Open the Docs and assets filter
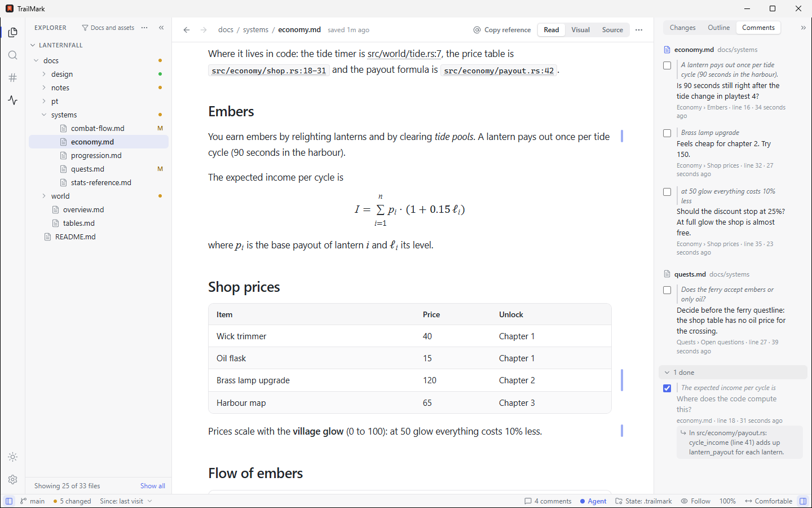The width and height of the screenshot is (812, 508). point(108,28)
